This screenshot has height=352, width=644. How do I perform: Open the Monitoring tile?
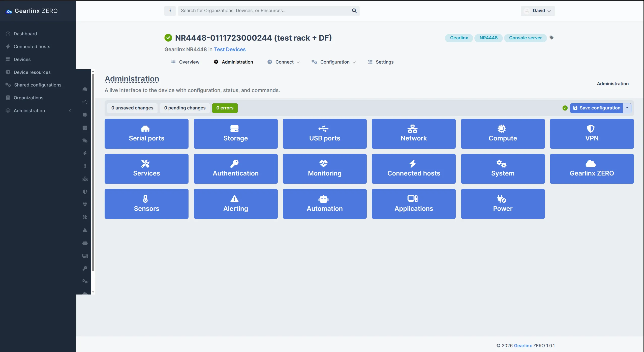(x=325, y=169)
